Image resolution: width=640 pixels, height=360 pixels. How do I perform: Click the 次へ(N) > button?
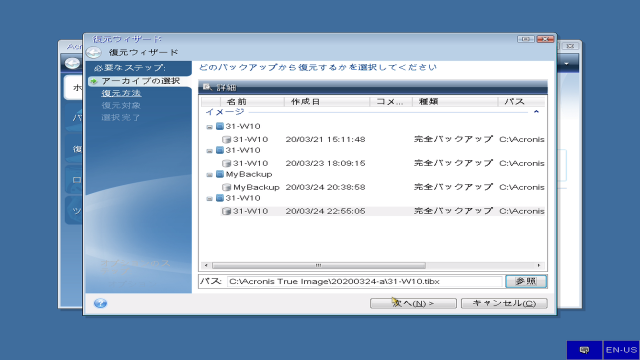coord(413,303)
